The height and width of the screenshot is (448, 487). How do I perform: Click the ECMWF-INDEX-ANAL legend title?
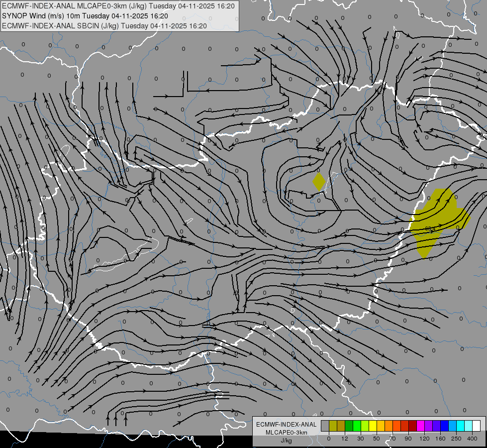(287, 425)
